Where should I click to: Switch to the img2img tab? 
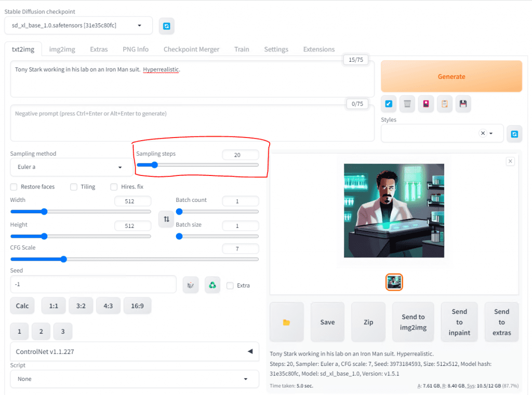62,49
